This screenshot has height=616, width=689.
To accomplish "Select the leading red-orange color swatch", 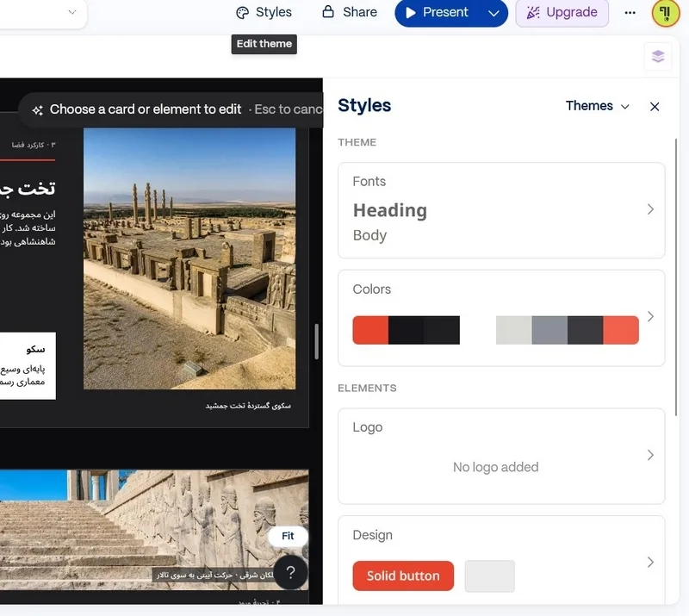I will point(370,330).
